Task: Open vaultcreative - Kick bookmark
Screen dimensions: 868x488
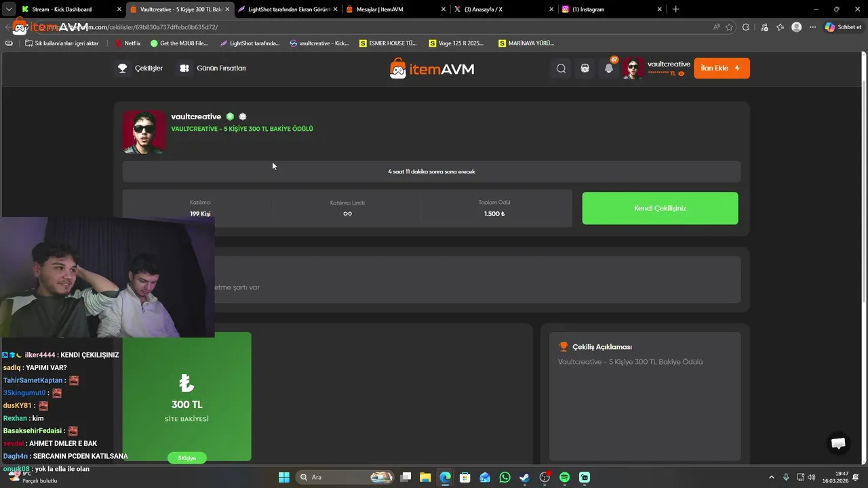Action: (319, 43)
